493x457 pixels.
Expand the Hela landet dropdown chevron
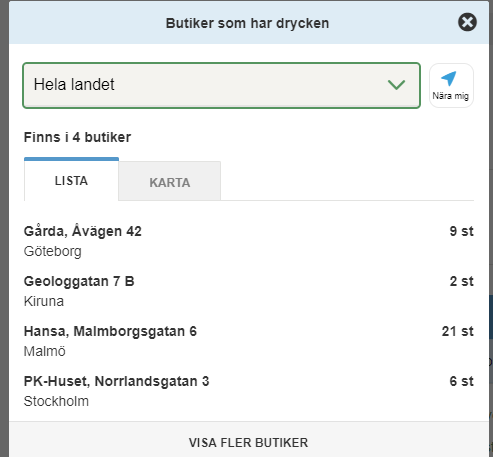point(396,85)
